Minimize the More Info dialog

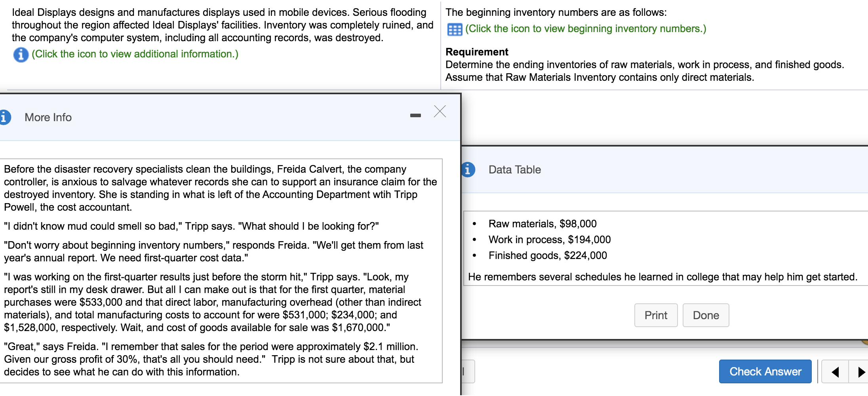(x=415, y=115)
